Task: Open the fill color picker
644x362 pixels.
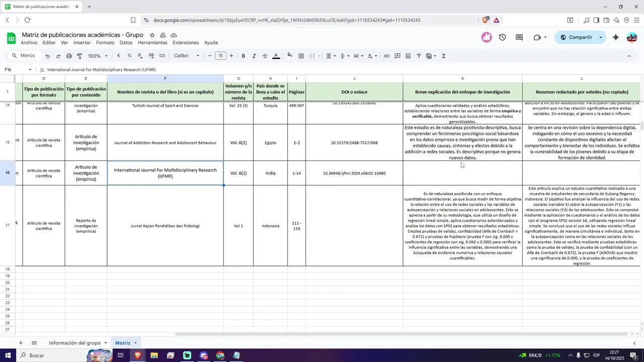Action: 290,56
